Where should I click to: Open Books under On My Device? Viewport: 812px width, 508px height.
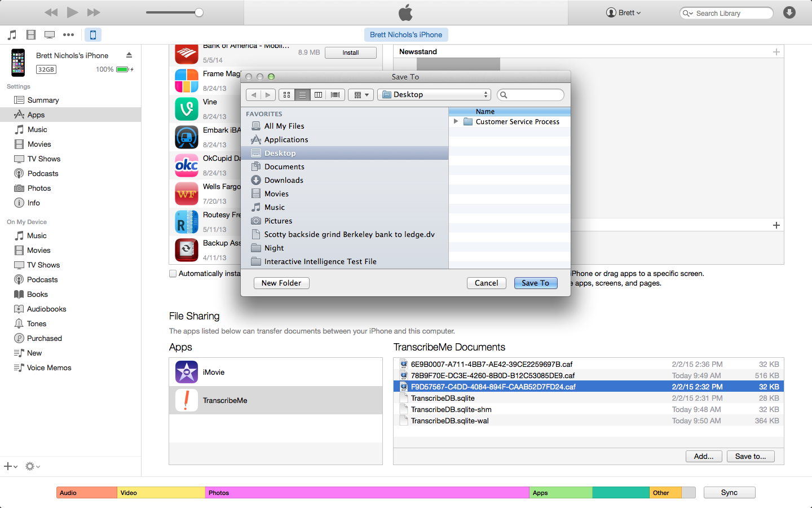coord(37,294)
